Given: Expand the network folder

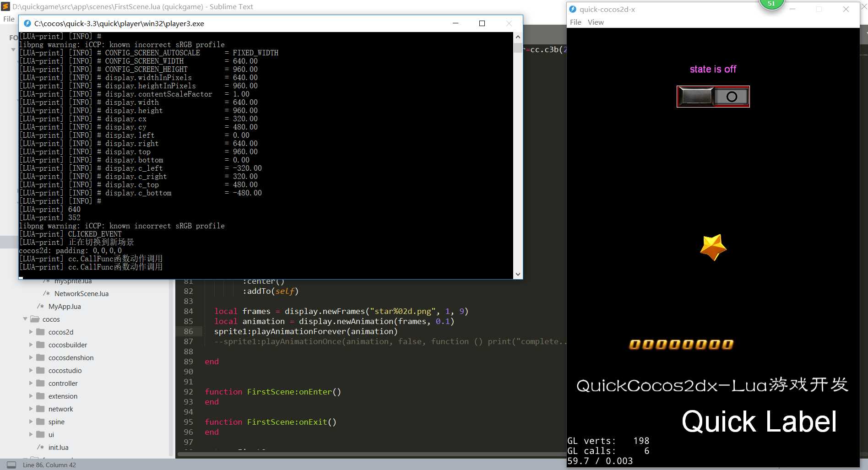Looking at the screenshot, I should [31, 409].
